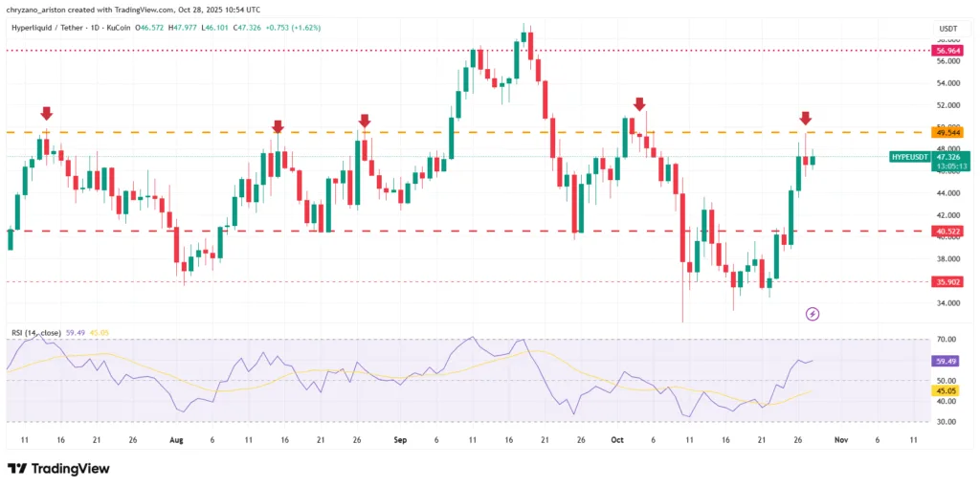Click the red arrow before the Sep label

(364, 121)
